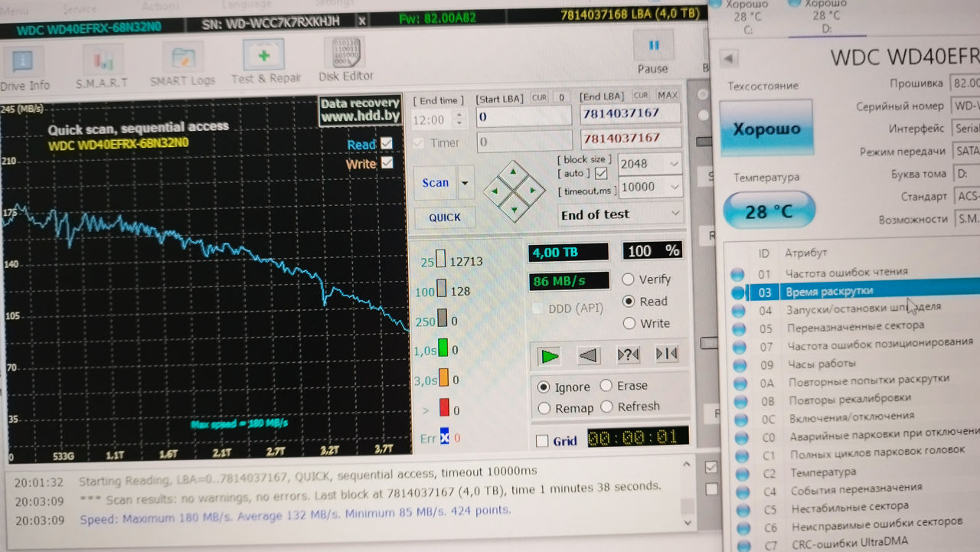The image size is (980, 552).
Task: Open the Drive Info tool
Action: coord(24,67)
